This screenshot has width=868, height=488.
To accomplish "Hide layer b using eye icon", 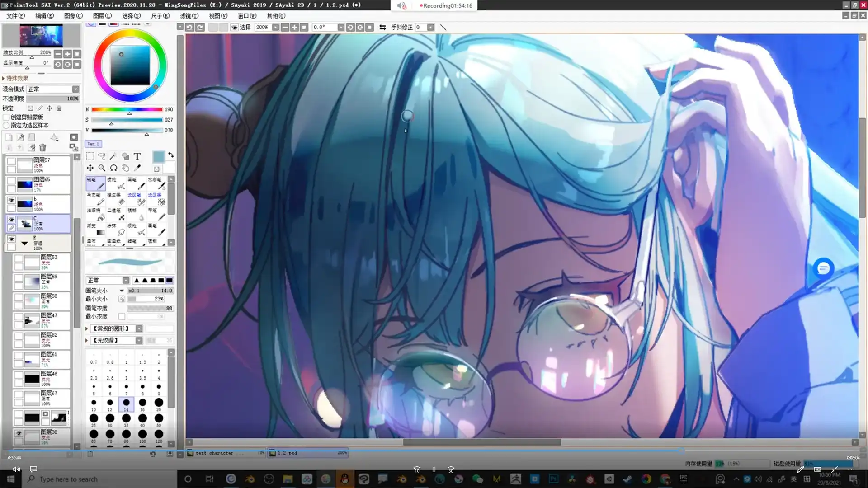I will coord(11,200).
